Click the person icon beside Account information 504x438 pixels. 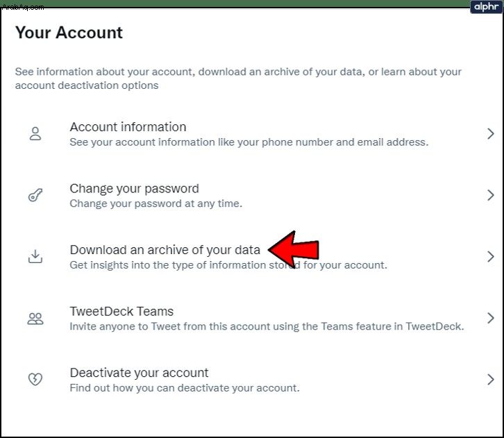(35, 134)
